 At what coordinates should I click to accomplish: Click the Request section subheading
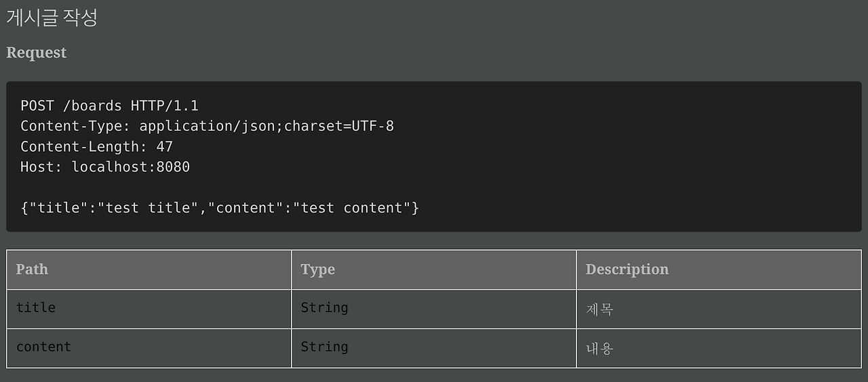37,53
